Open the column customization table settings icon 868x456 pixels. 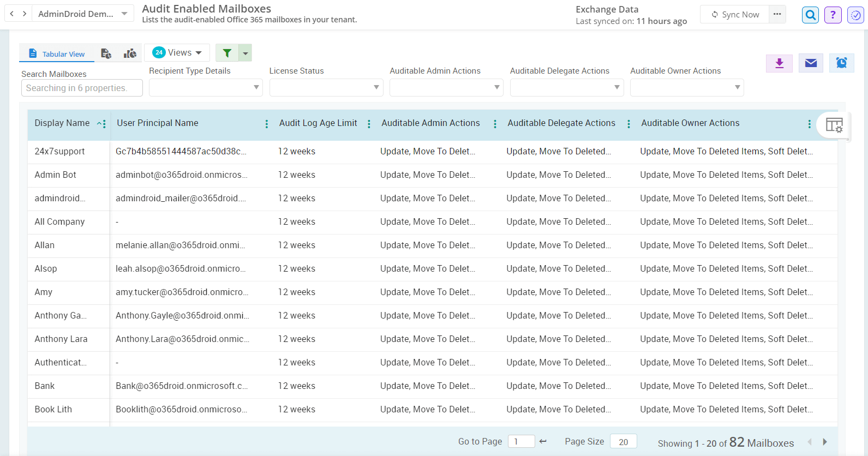[834, 125]
